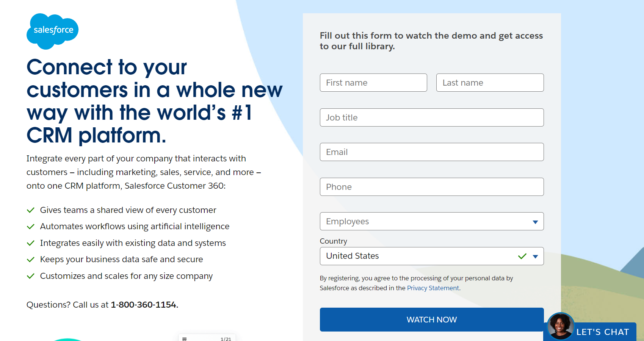The height and width of the screenshot is (341, 644).
Task: Select the United States country combo box
Action: [432, 256]
